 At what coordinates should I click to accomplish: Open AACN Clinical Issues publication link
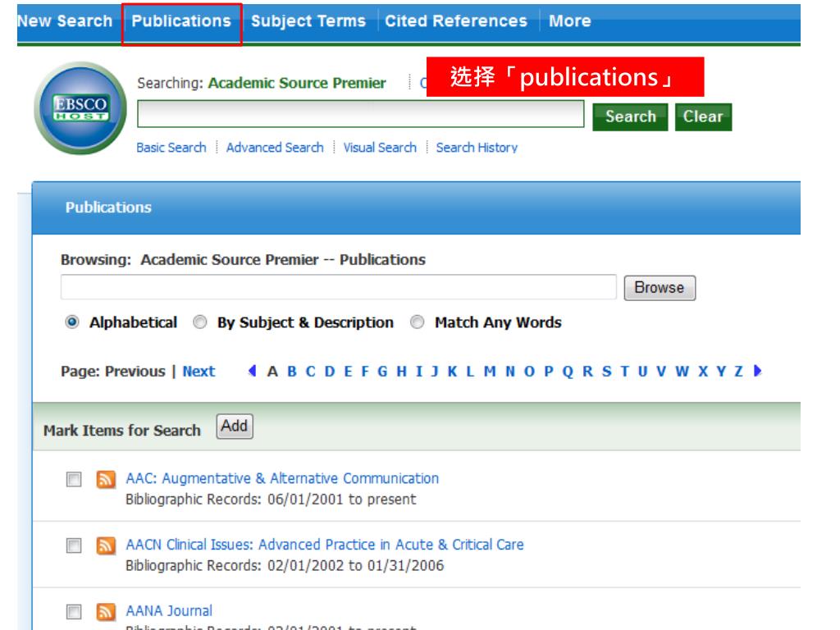(325, 545)
